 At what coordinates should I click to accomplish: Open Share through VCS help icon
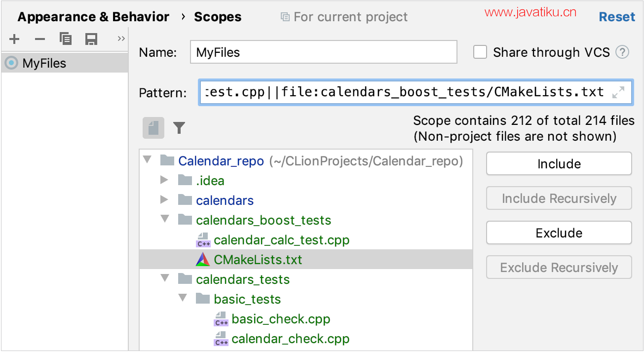tap(623, 52)
